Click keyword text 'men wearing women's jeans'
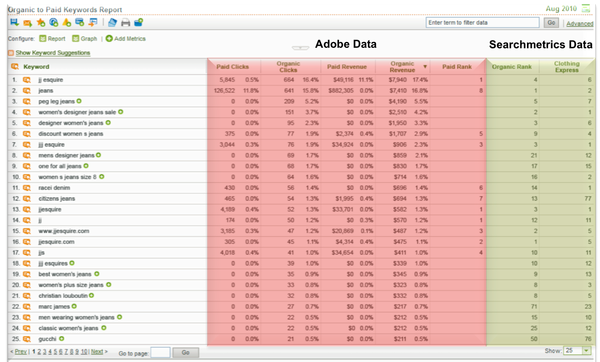Image resolution: width=600 pixels, height=362 pixels. (x=76, y=318)
